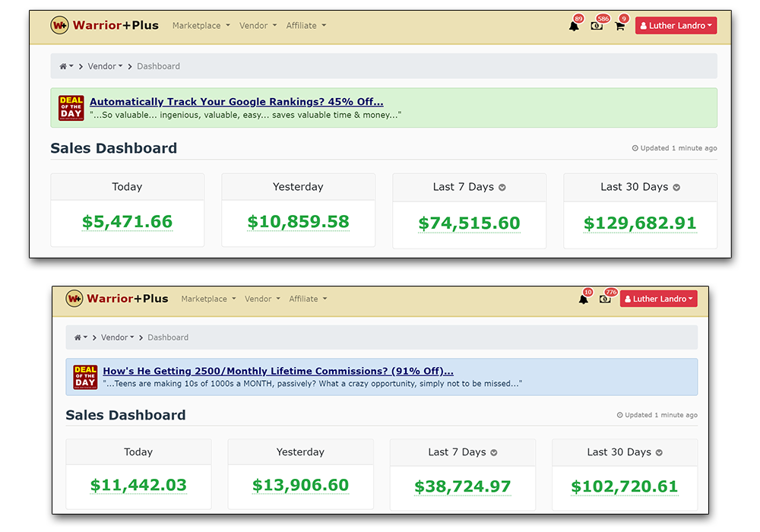Click Last 30 Days amount $102,720.61
This screenshot has width=760, height=532.
[624, 486]
